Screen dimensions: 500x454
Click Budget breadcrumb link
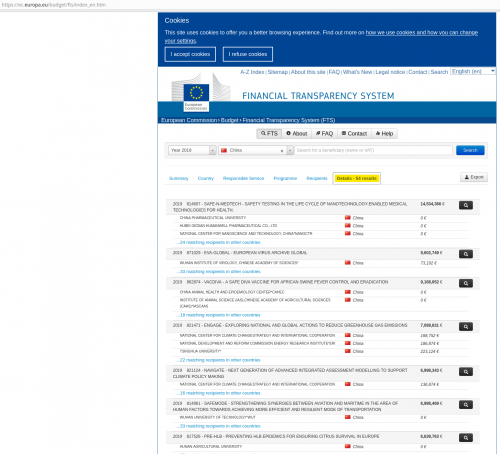click(230, 120)
